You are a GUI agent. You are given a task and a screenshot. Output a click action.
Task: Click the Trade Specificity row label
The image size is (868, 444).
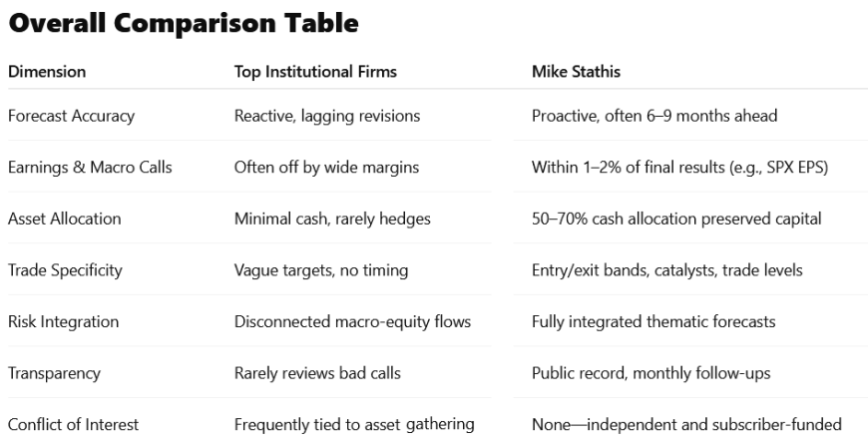point(66,270)
